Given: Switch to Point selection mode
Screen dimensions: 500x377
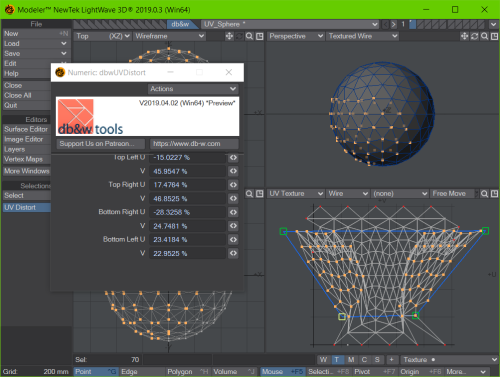Looking at the screenshot, I should [x=96, y=371].
